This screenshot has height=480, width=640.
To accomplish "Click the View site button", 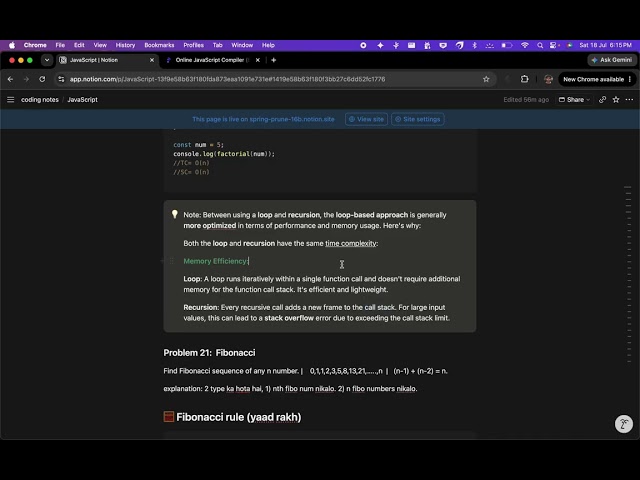I will click(366, 119).
